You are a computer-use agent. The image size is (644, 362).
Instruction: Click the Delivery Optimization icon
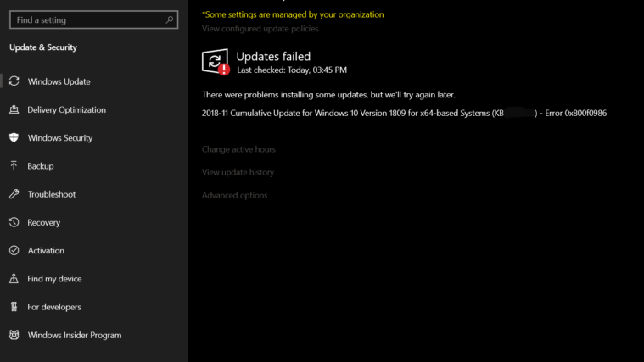pos(14,109)
